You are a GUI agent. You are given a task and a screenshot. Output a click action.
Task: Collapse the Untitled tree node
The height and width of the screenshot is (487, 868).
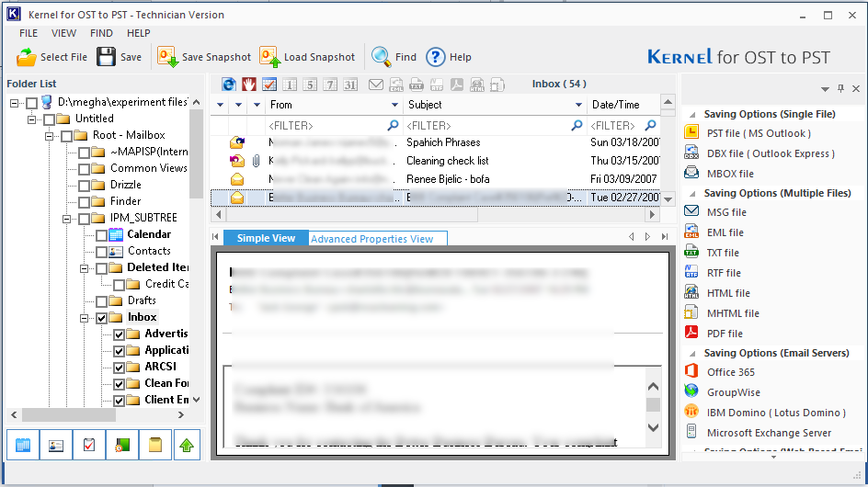pos(31,119)
